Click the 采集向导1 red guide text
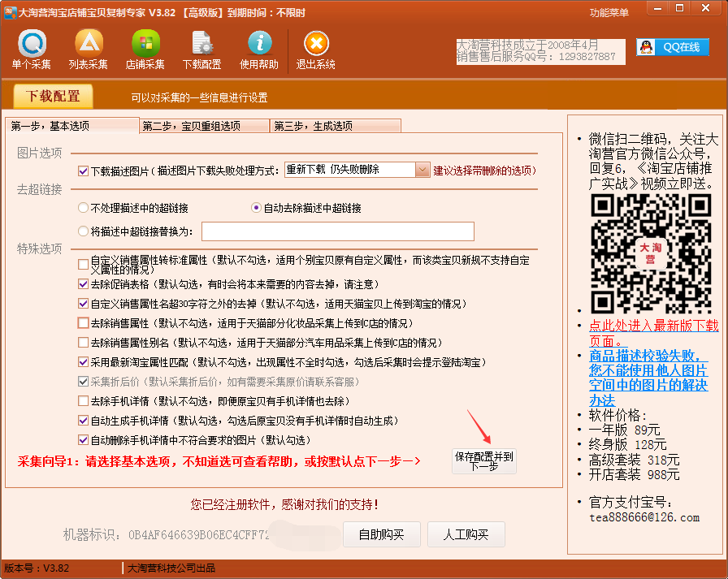This screenshot has width=728, height=579. pos(219,461)
